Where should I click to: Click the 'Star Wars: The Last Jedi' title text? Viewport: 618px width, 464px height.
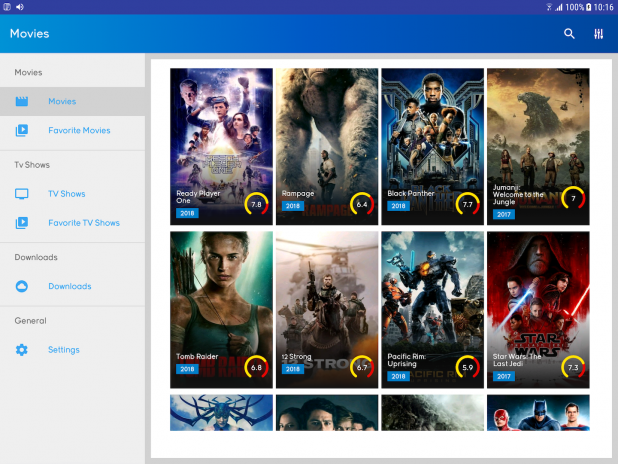(517, 360)
